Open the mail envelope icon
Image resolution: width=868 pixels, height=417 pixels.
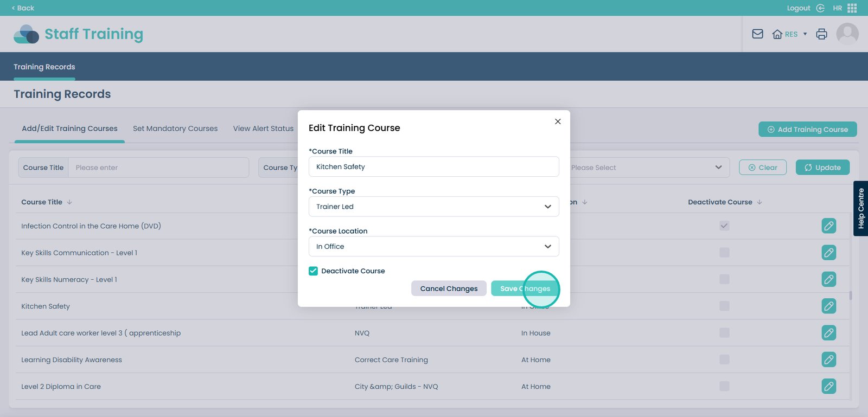coord(757,34)
